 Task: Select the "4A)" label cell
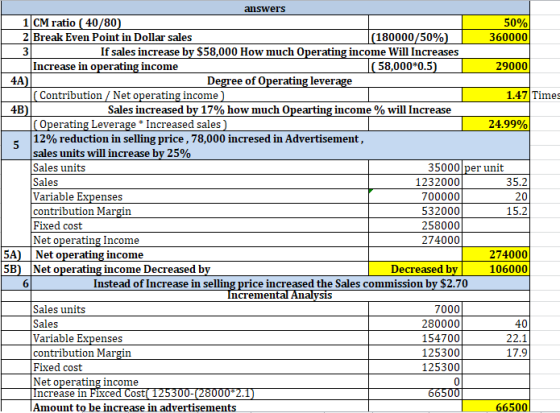(x=16, y=81)
